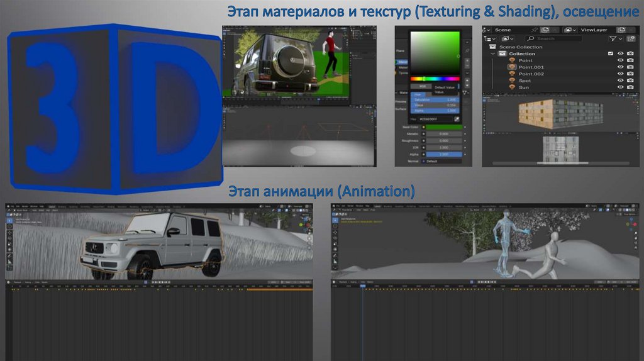Click the Hex color value field
The image size is (644, 361).
click(435, 119)
